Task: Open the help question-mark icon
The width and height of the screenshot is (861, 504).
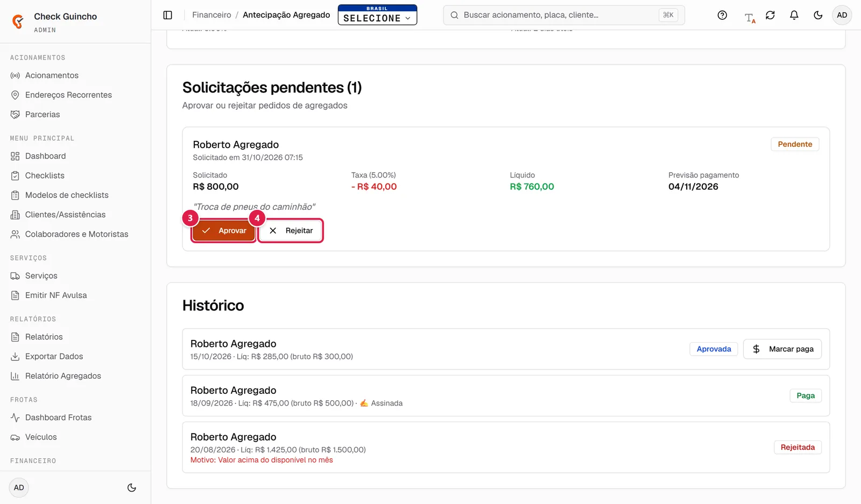Action: [x=722, y=15]
